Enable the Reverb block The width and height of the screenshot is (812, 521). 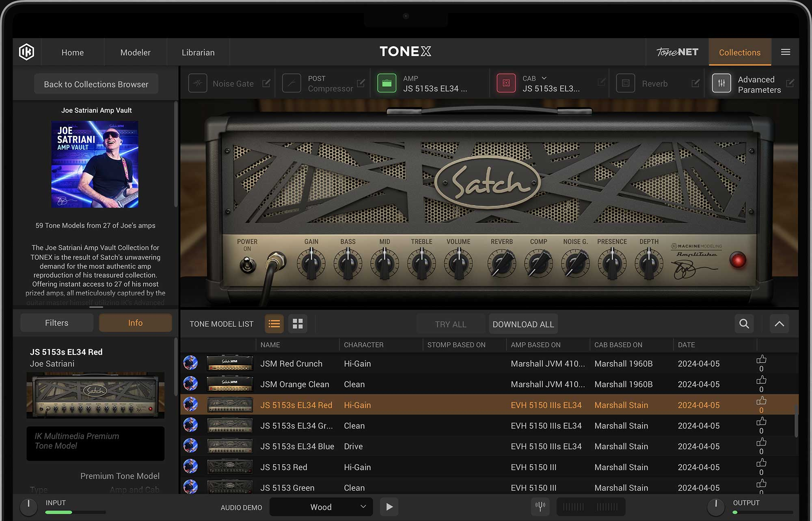[625, 83]
